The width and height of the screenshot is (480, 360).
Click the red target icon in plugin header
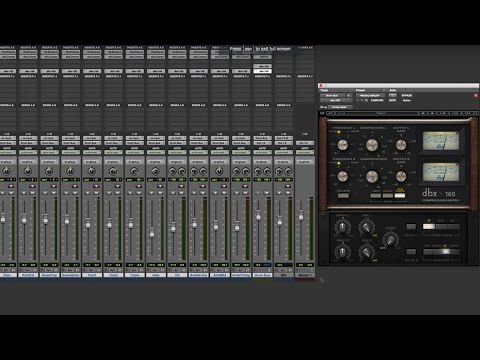click(476, 96)
